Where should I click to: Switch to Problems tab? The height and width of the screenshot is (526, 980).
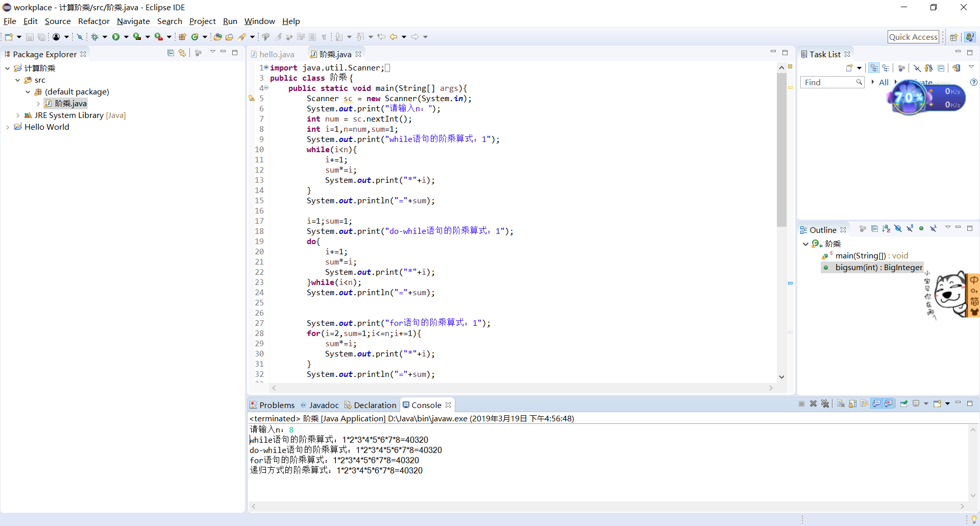pyautogui.click(x=272, y=405)
